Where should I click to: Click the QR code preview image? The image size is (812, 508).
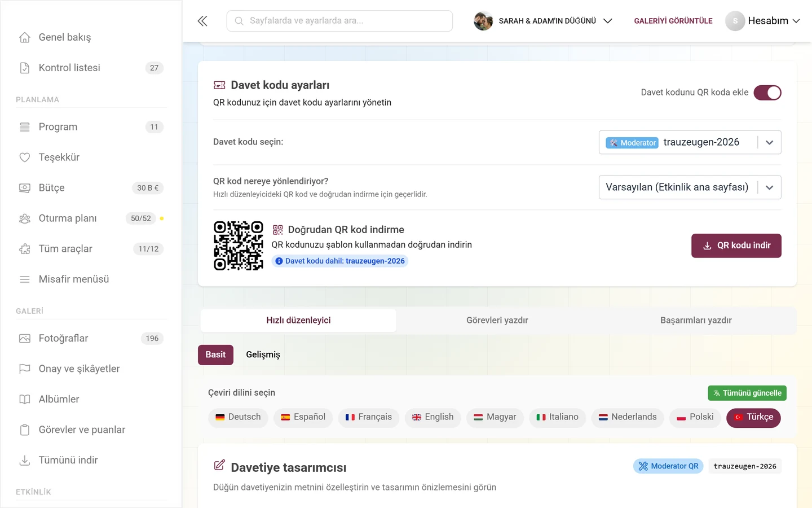click(x=239, y=246)
